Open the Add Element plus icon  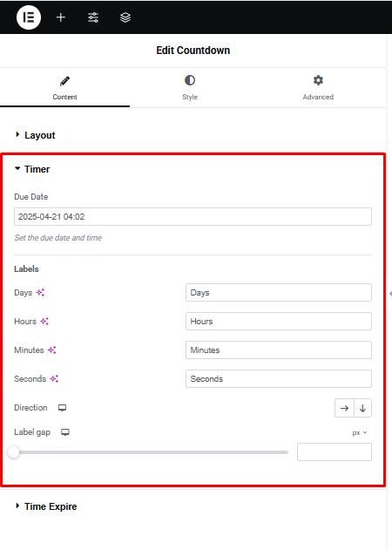[61, 17]
